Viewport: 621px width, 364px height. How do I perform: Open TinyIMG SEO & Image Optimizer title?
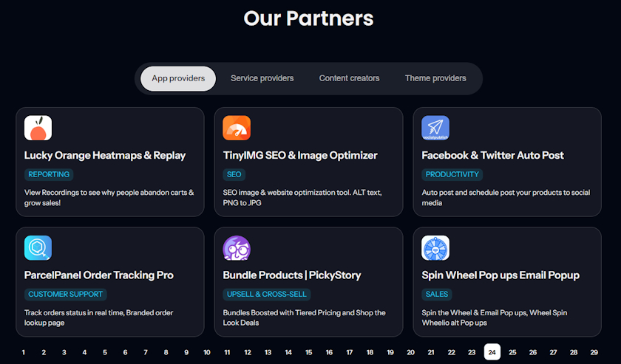300,156
